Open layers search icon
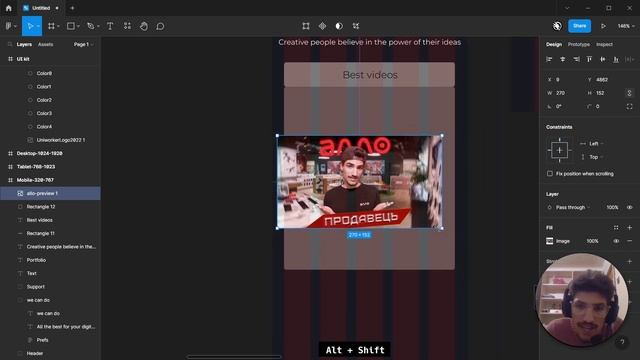Viewport: 640px width, 360px height. click(10, 44)
